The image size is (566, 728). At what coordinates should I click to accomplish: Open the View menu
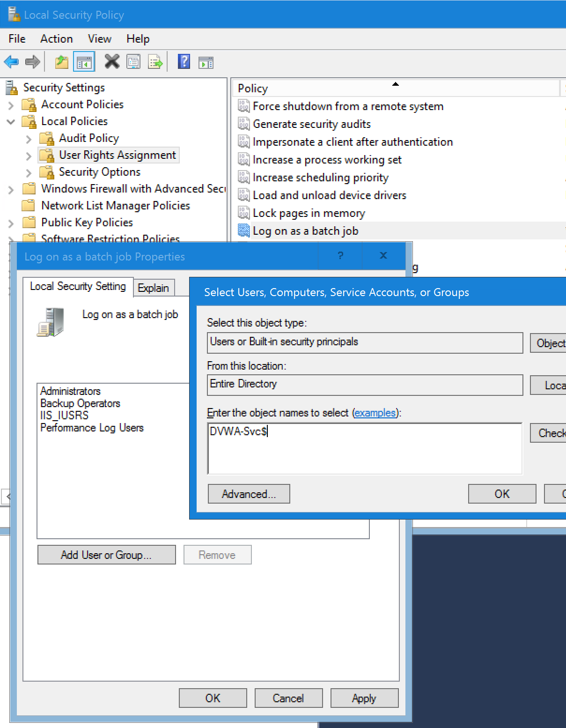[x=99, y=39]
